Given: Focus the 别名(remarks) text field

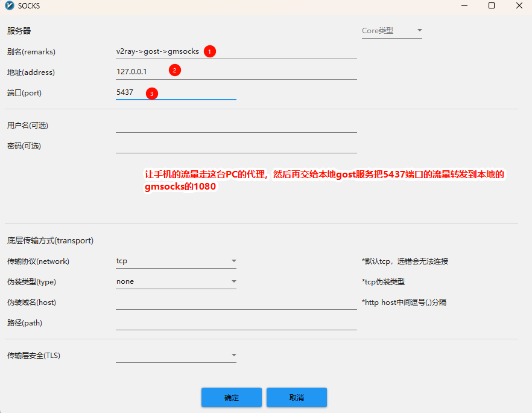Looking at the screenshot, I should pyautogui.click(x=277, y=51).
